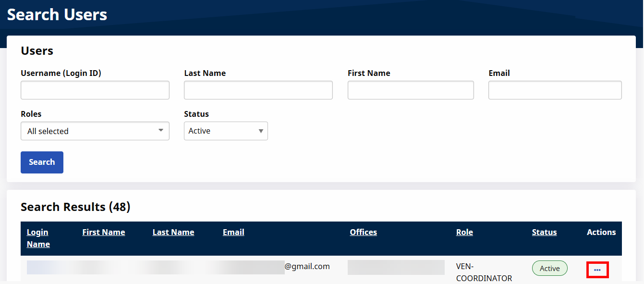Focus the Last Name search field
The height and width of the screenshot is (284, 644).
point(258,90)
